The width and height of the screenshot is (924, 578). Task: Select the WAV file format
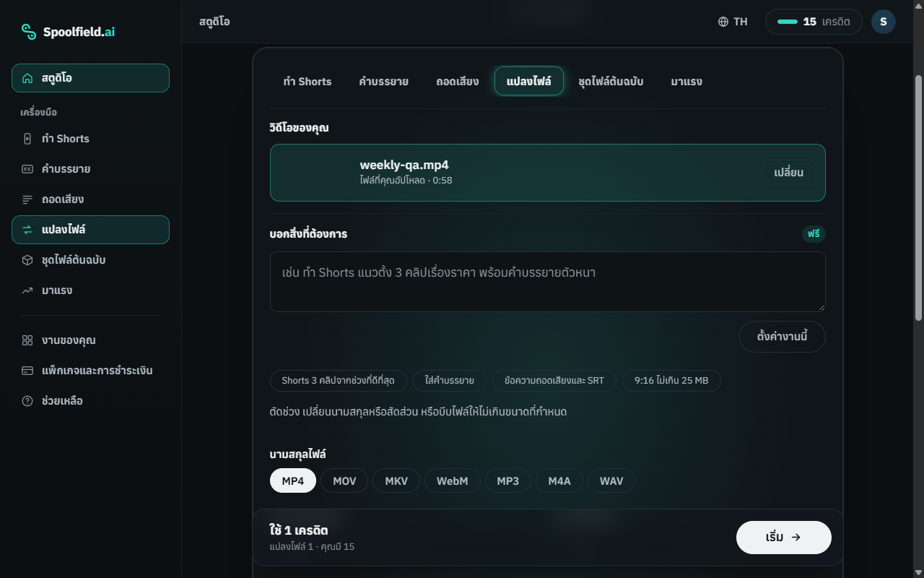pos(611,481)
